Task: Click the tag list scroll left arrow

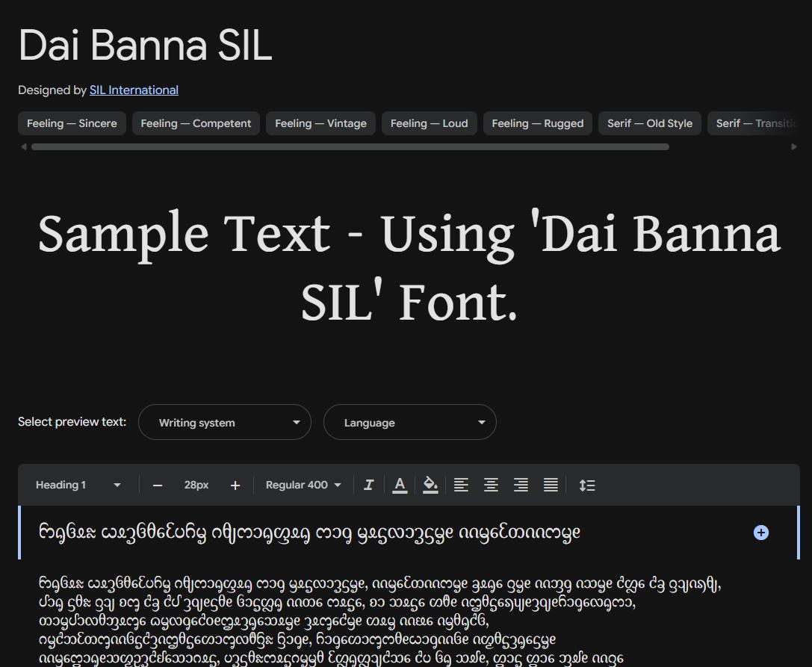Action: pos(23,147)
